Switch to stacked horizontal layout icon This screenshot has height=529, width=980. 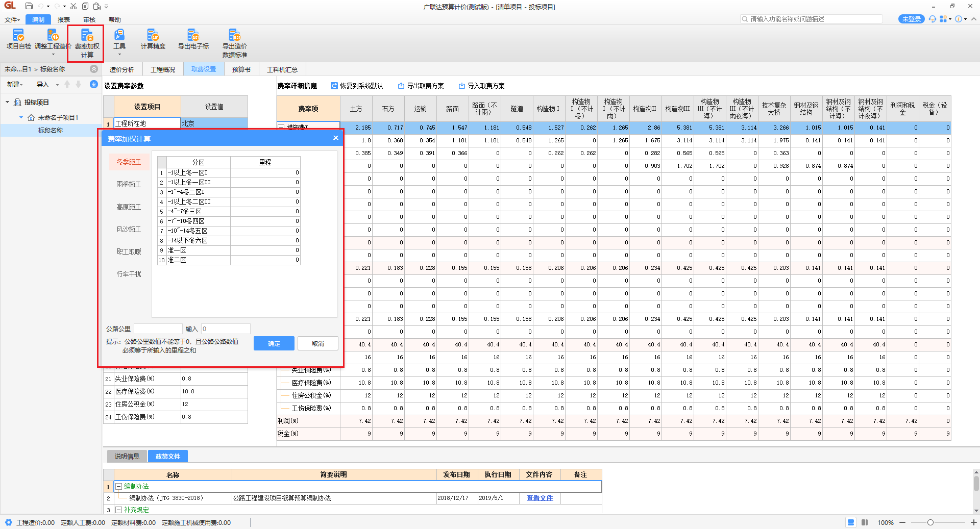[851, 522]
